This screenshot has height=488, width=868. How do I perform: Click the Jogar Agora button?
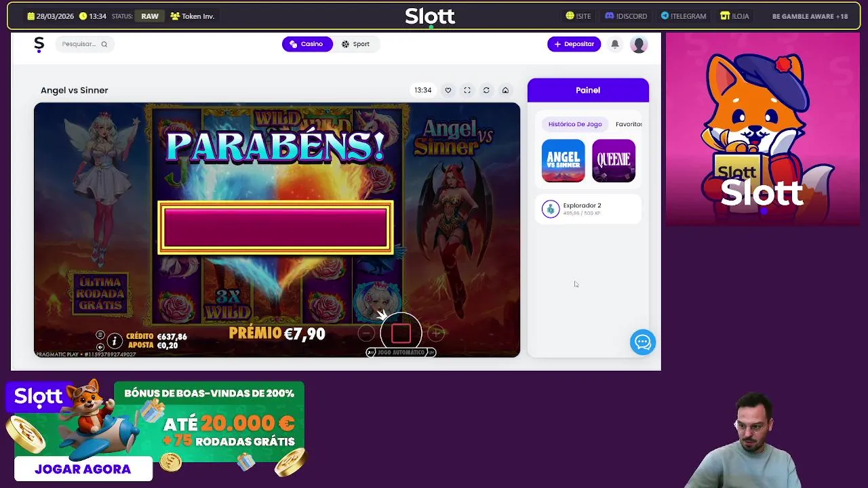click(x=83, y=469)
